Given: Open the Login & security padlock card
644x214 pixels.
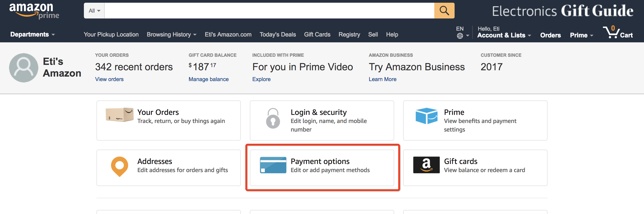Looking at the screenshot, I should click(322, 120).
